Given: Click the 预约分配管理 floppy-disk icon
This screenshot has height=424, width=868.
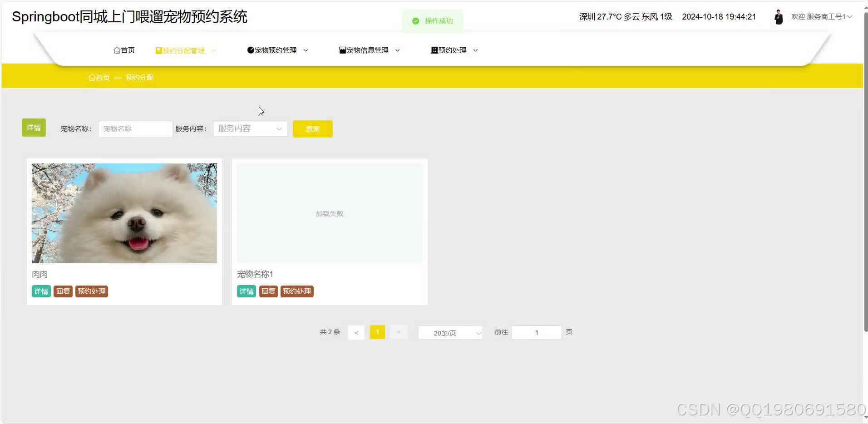Looking at the screenshot, I should point(158,50).
